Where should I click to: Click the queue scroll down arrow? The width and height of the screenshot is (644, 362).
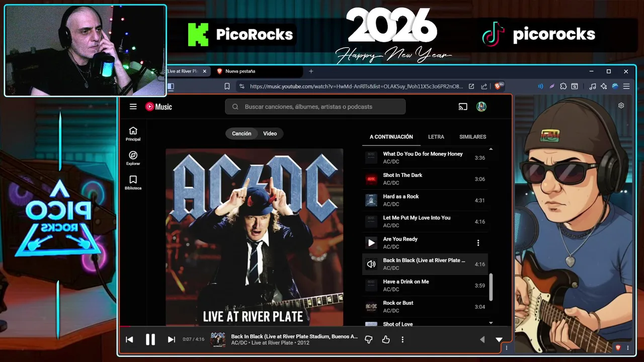(x=491, y=323)
